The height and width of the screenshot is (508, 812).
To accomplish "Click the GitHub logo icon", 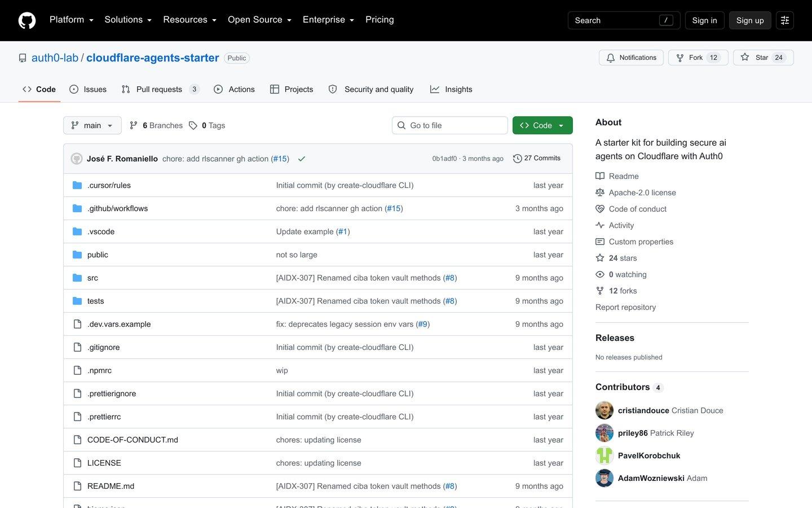I will pyautogui.click(x=27, y=20).
